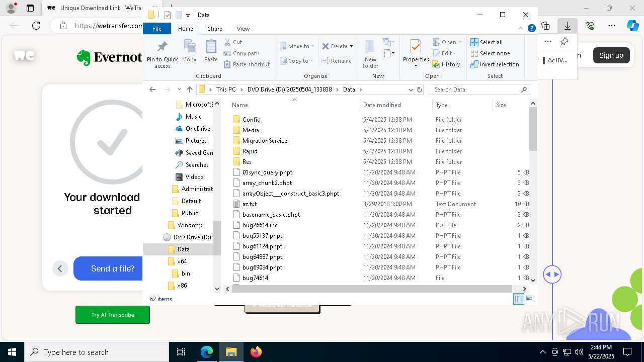Expand the Delete dropdown arrow
This screenshot has height=362, width=644.
(x=351, y=46)
